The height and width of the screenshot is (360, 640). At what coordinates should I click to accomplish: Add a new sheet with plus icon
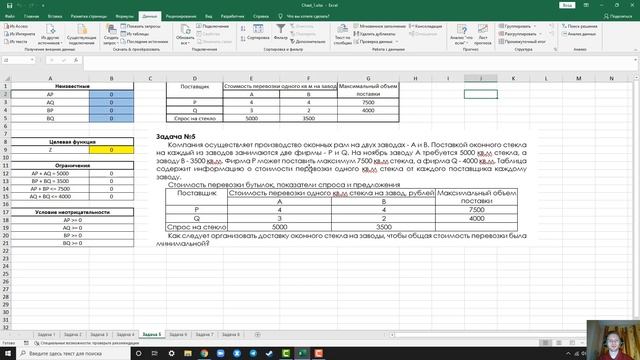point(257,335)
